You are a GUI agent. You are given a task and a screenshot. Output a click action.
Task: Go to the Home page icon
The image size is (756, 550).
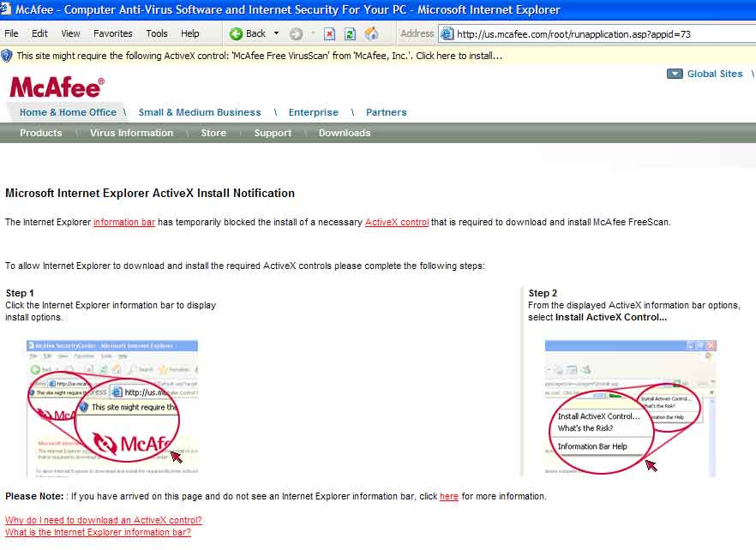(371, 33)
